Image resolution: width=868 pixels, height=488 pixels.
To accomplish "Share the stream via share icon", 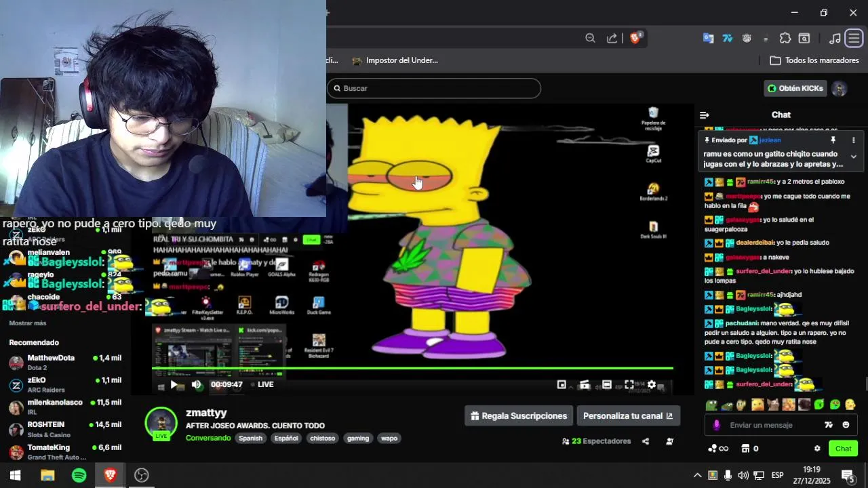I will pyautogui.click(x=646, y=441).
